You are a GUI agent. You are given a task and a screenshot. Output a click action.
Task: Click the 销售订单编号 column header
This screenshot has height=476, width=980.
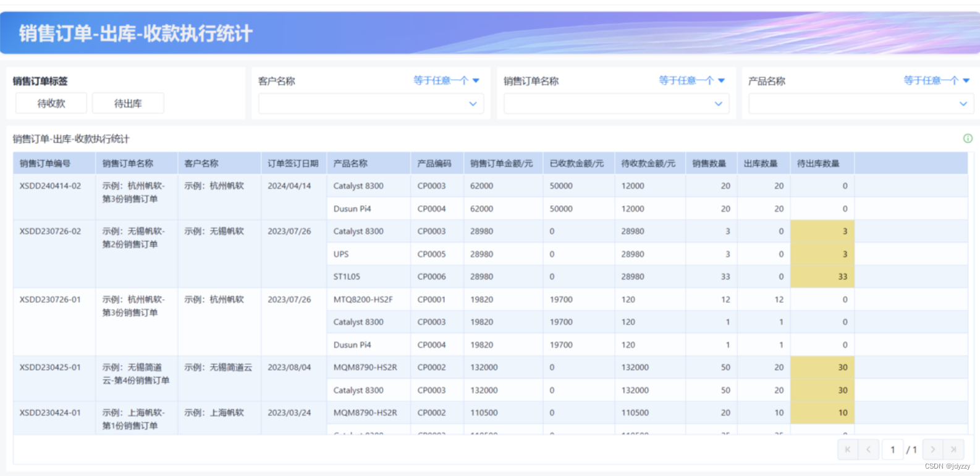(x=54, y=163)
